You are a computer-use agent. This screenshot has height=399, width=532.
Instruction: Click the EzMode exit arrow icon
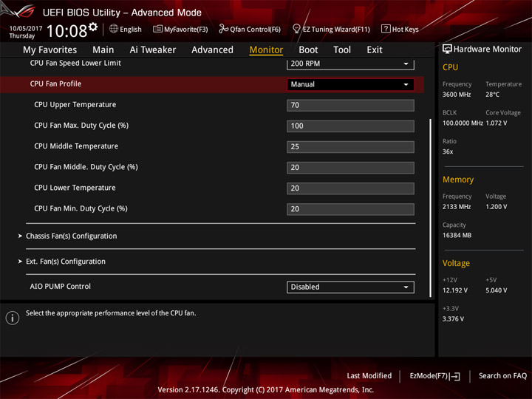pyautogui.click(x=455, y=376)
